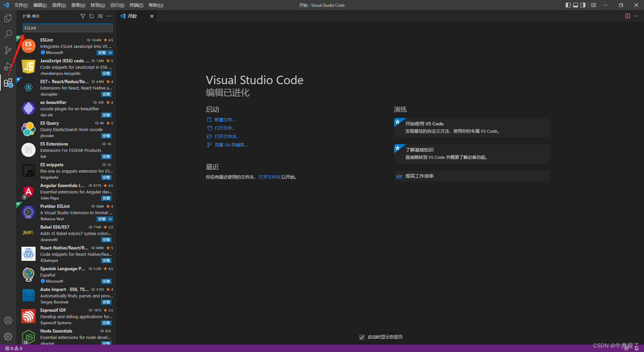Screen dimensions: 644x352
Task: Click the VS Code logo in title bar
Action: 6,5
